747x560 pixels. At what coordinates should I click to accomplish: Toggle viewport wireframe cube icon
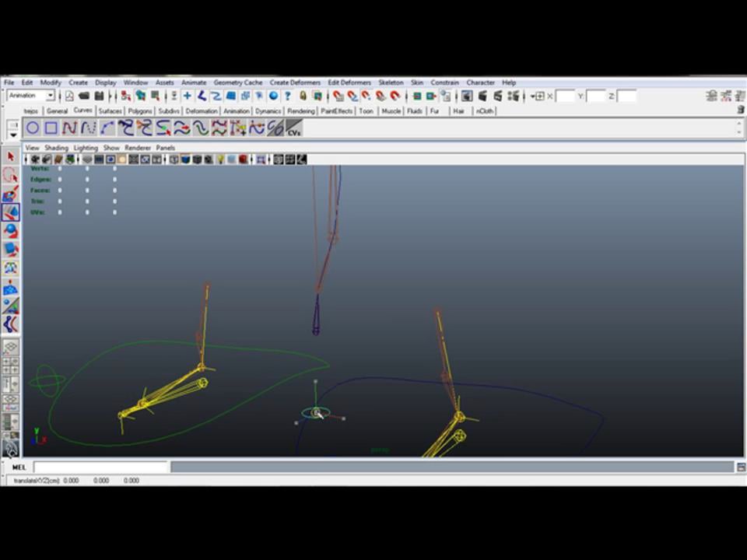coord(174,159)
